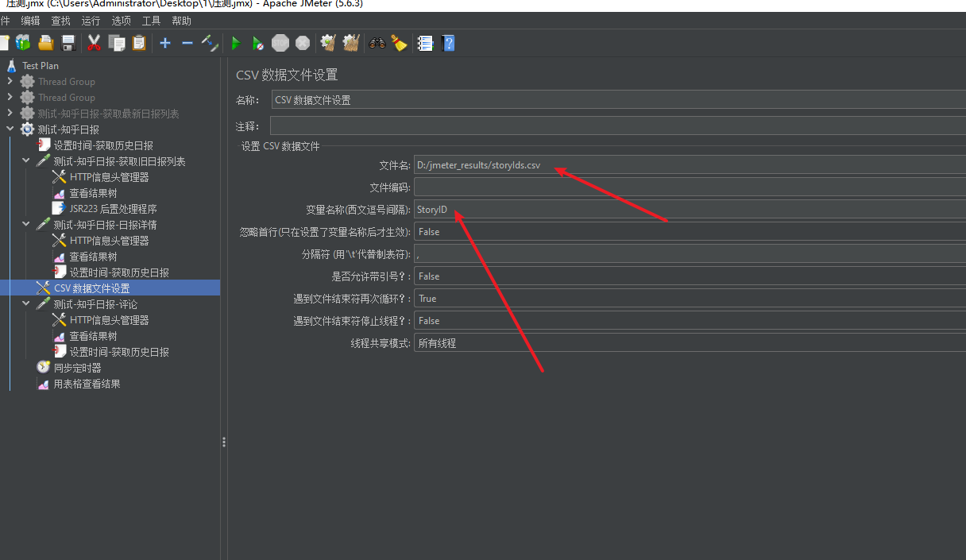
Task: Click the 文件名 field with storyIds.csv path
Action: click(690, 165)
